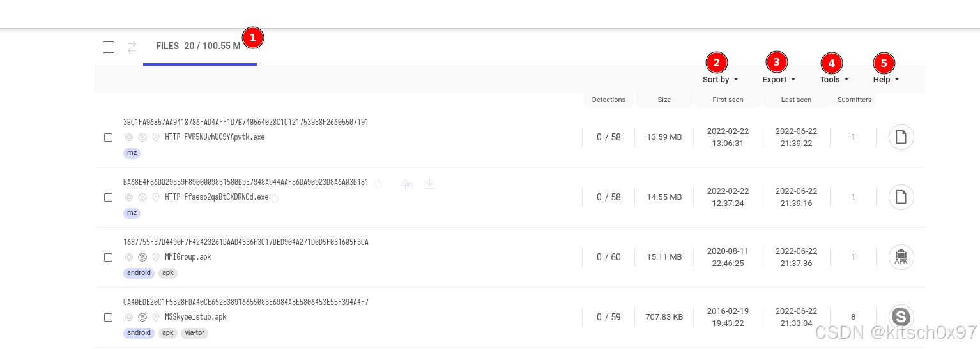Click network graph icon in HTTP-Ffaeso2qaBtCXDRNCd.exe row
The width and height of the screenshot is (980, 349).
pyautogui.click(x=142, y=197)
